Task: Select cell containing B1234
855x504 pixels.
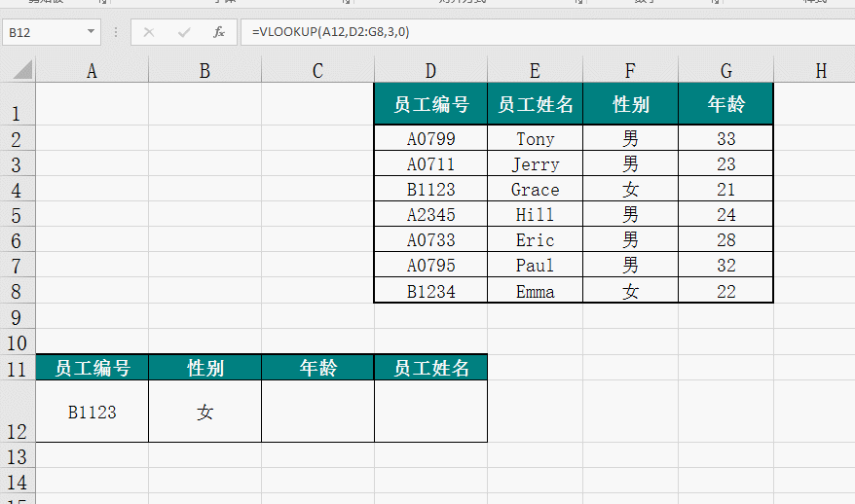Action: pyautogui.click(x=430, y=290)
